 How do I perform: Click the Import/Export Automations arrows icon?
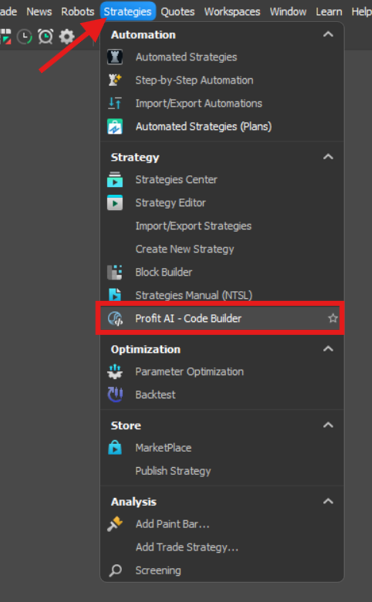tap(115, 103)
